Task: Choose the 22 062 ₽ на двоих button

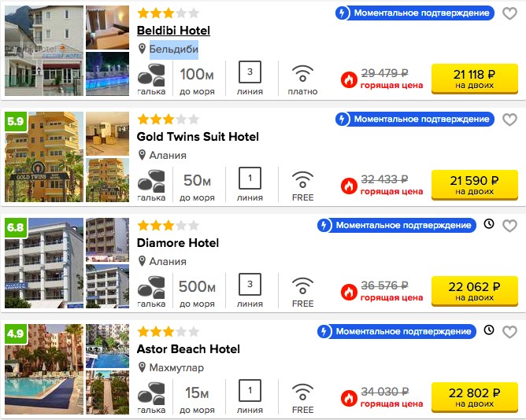Action: coord(475,291)
